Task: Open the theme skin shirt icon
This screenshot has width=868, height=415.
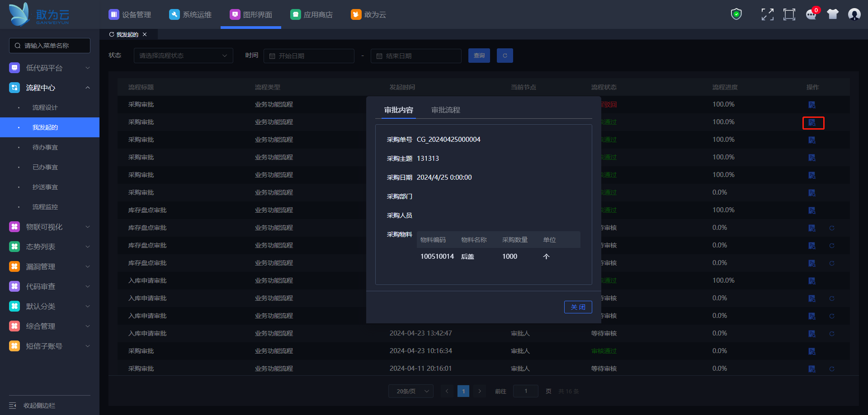Action: click(x=833, y=14)
